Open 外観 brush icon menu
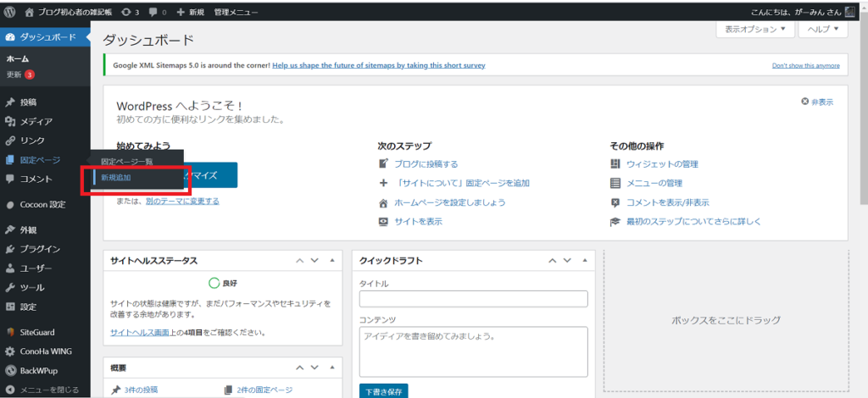The height and width of the screenshot is (398, 868). [x=9, y=230]
